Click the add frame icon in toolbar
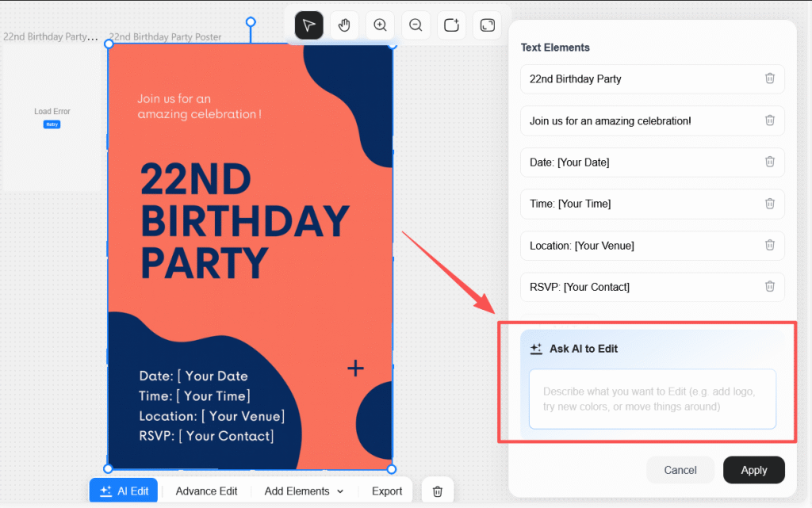This screenshot has height=508, width=812. click(451, 25)
